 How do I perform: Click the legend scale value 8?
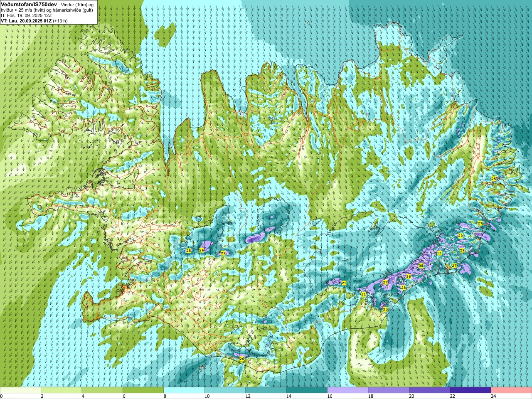(x=165, y=396)
